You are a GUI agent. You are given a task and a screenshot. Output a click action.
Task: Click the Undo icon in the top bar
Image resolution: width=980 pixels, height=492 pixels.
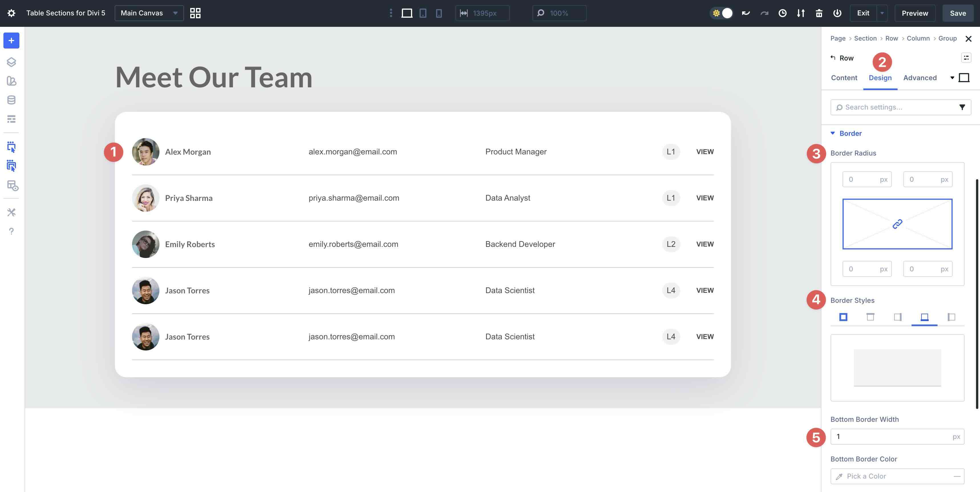[x=746, y=13]
